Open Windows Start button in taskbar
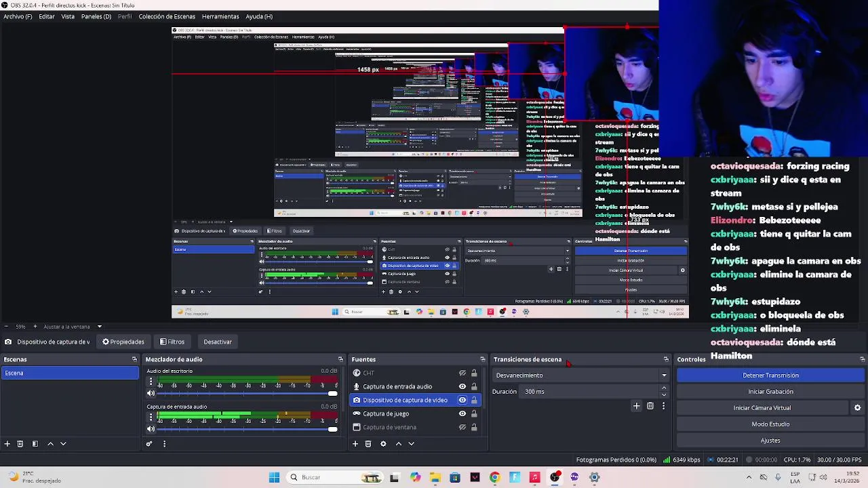Viewport: 868px width, 488px height. point(274,477)
